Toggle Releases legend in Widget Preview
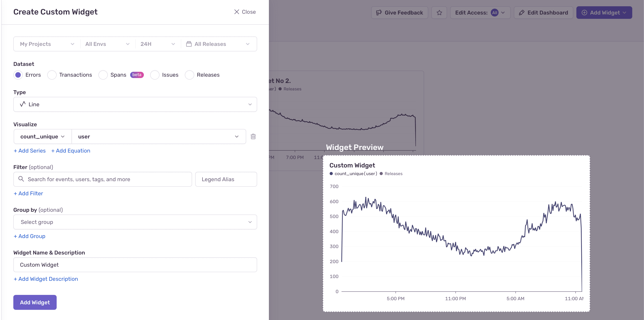 (391, 174)
